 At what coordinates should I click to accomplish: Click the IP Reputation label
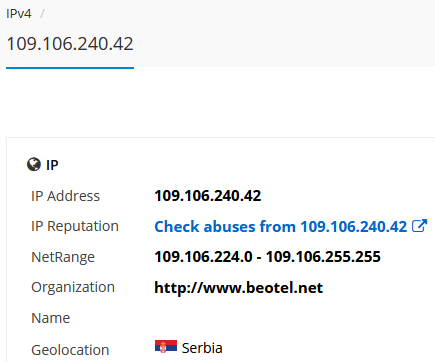(x=75, y=226)
